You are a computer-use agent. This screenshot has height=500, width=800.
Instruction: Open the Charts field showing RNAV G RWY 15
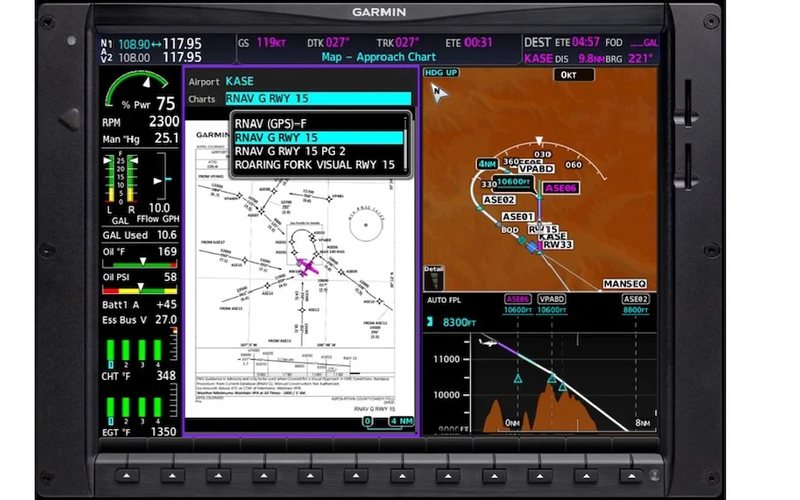coord(318,98)
